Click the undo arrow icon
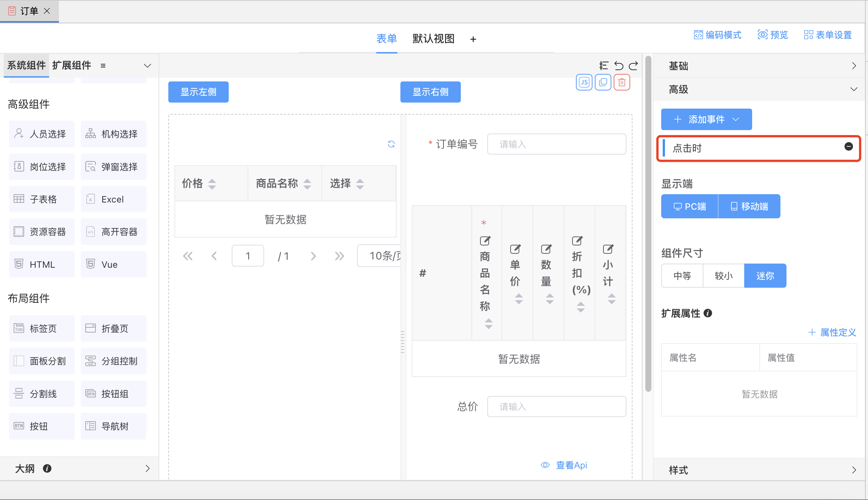 point(619,66)
